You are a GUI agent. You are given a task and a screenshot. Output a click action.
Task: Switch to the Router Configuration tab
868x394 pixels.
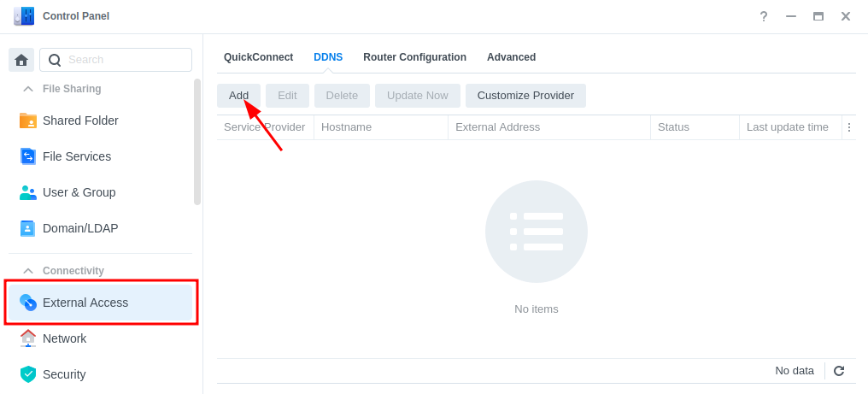414,57
